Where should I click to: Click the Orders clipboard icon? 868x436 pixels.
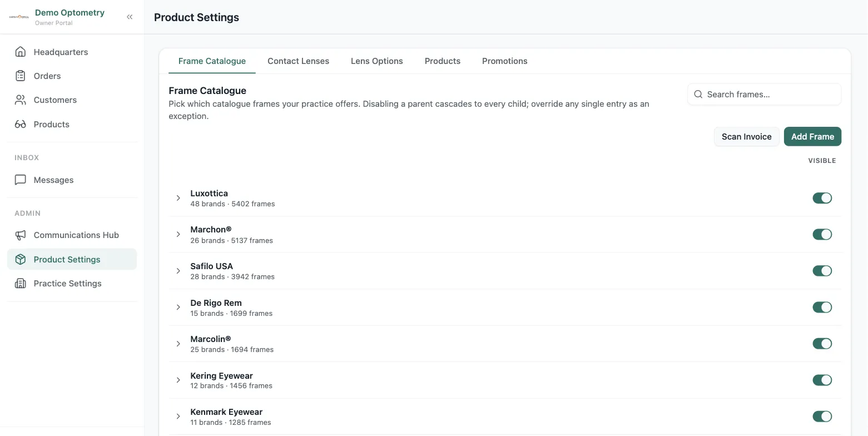21,76
